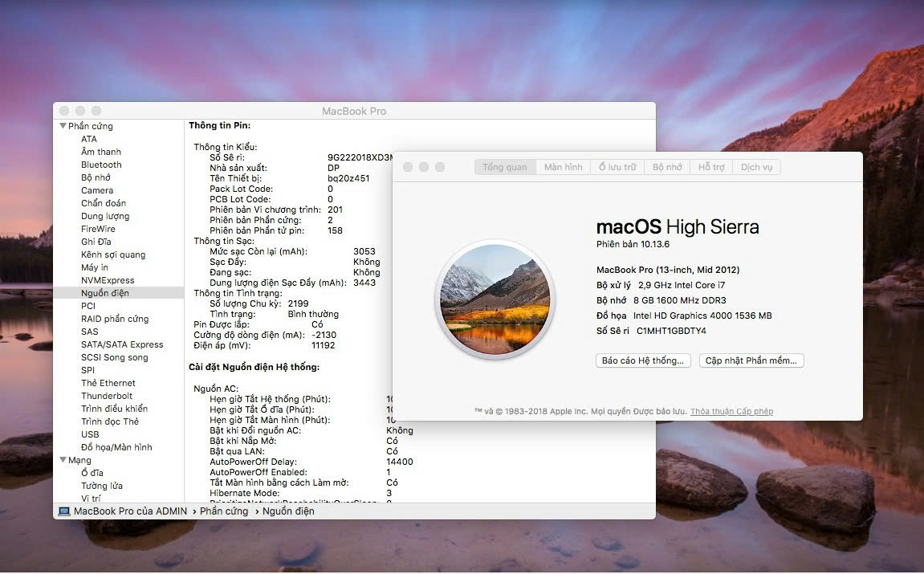This screenshot has width=924, height=574.
Task: Select Thunderbolt in the sidebar list
Action: tap(107, 396)
